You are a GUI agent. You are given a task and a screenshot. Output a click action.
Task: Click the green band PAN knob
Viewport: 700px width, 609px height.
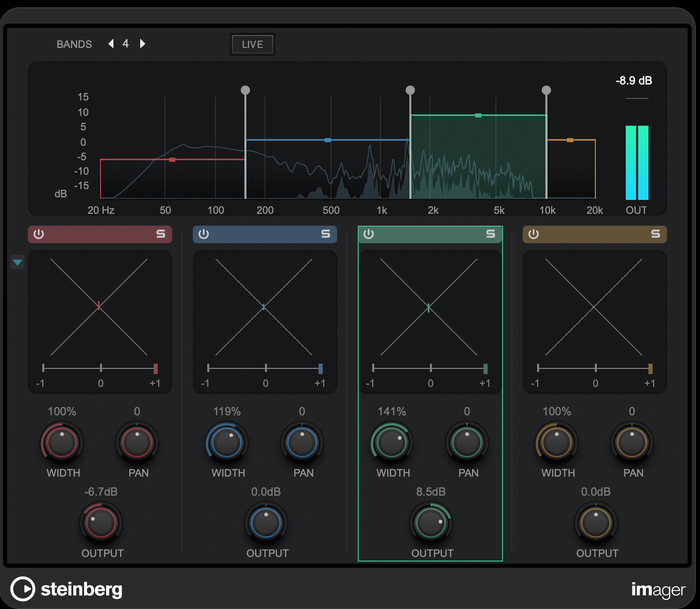467,443
